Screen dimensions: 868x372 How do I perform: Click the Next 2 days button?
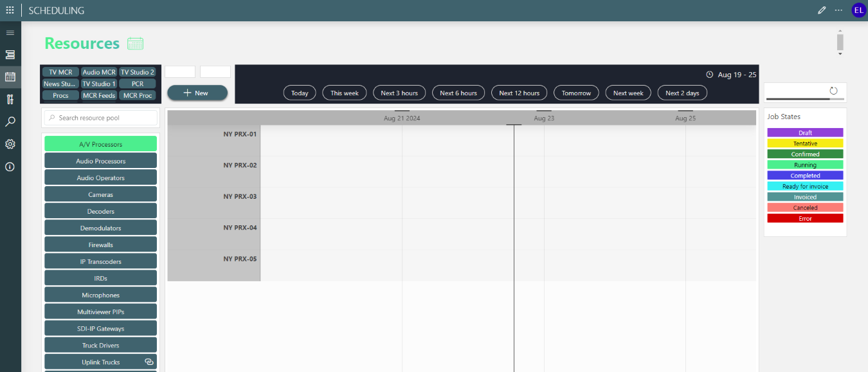tap(682, 93)
